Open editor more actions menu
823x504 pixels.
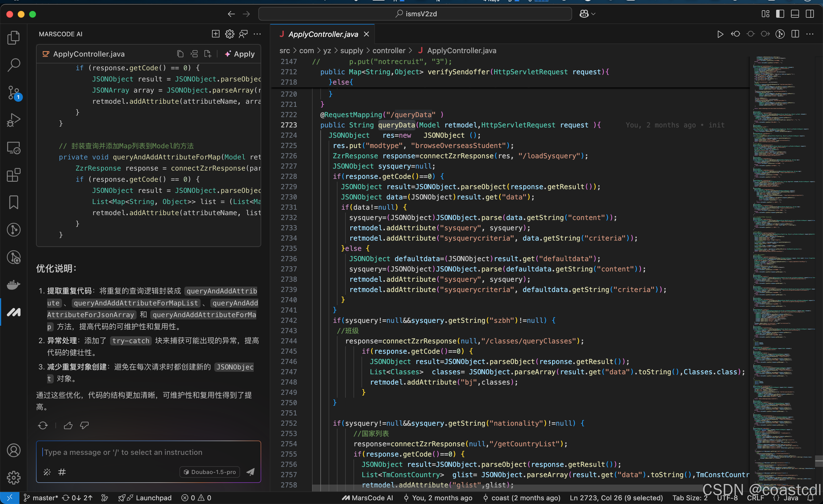(810, 34)
